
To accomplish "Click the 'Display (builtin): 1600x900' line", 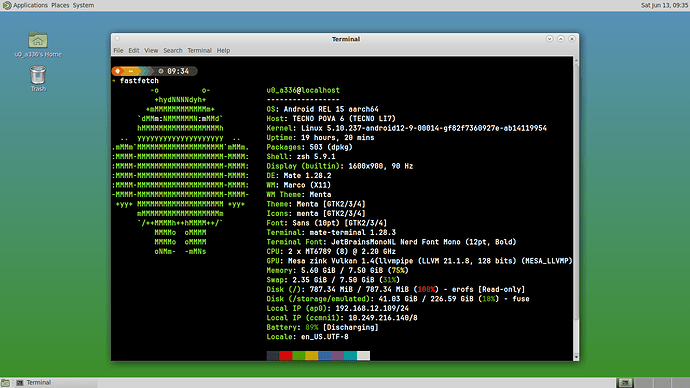I will (340, 166).
